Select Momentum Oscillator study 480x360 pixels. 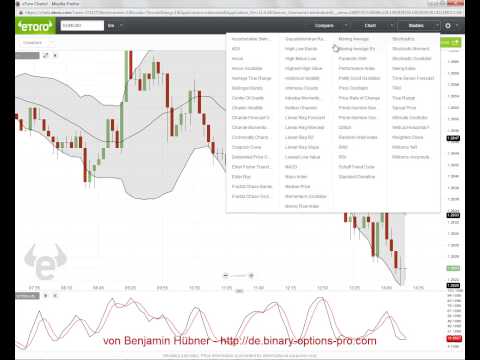point(306,196)
